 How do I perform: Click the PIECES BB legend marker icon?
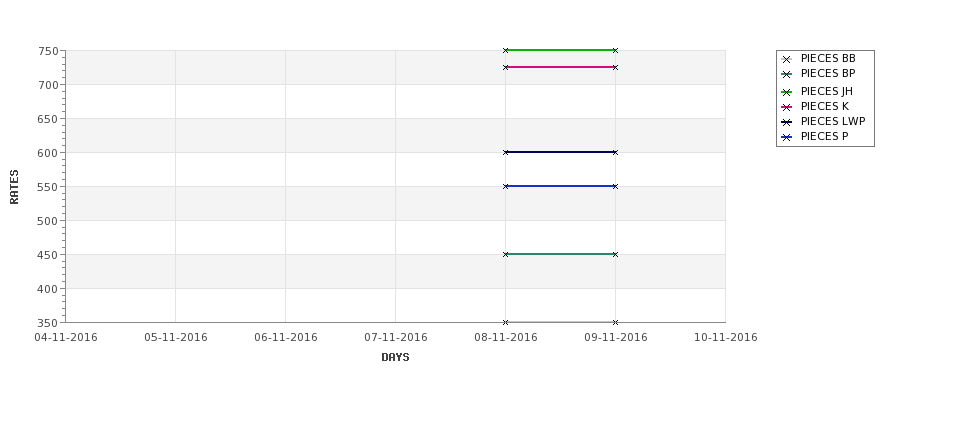[787, 59]
